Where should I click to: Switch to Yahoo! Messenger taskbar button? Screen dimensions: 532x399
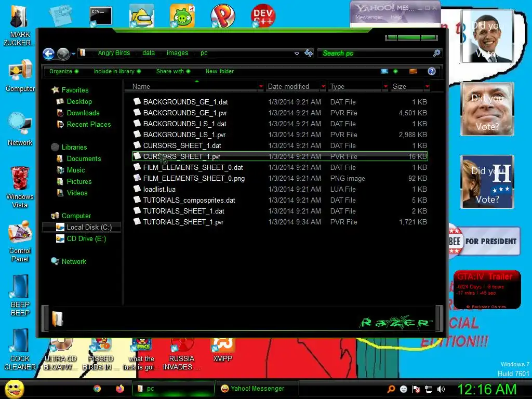tap(257, 389)
